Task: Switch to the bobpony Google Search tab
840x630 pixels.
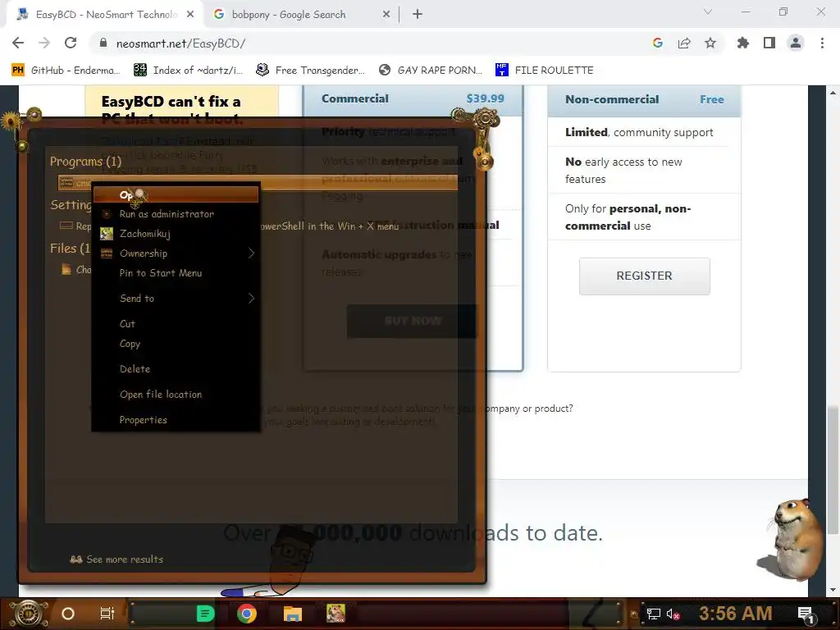Action: click(x=302, y=15)
